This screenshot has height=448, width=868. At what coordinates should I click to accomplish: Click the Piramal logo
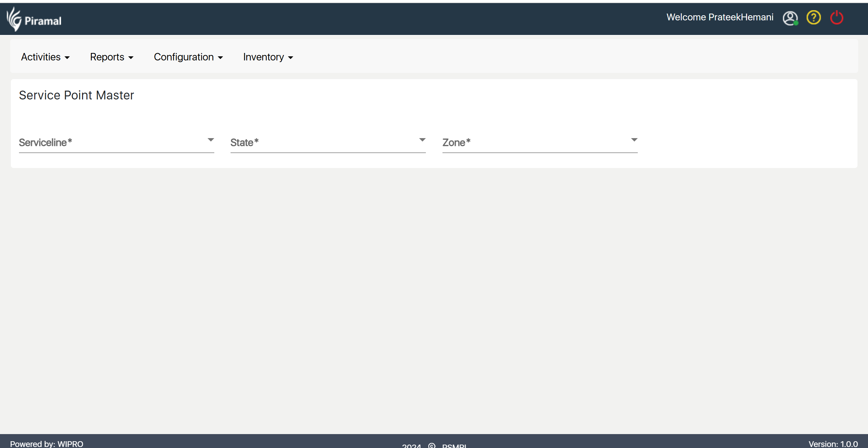pos(34,19)
